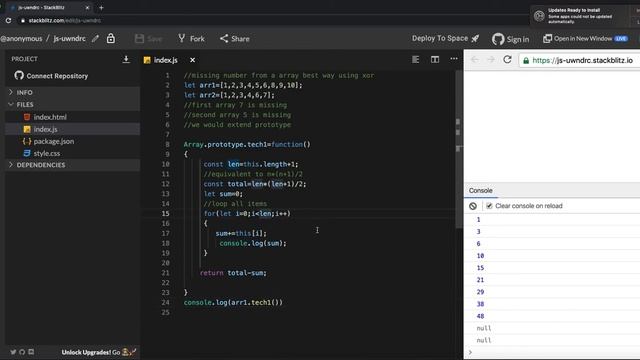Click editor vertical scrollbar

[459, 149]
